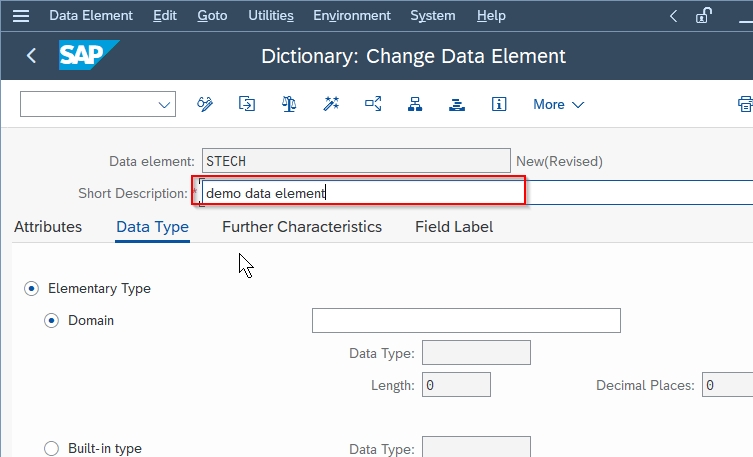The image size is (753, 457).
Task: Switch to the Field Label tab
Action: point(454,227)
